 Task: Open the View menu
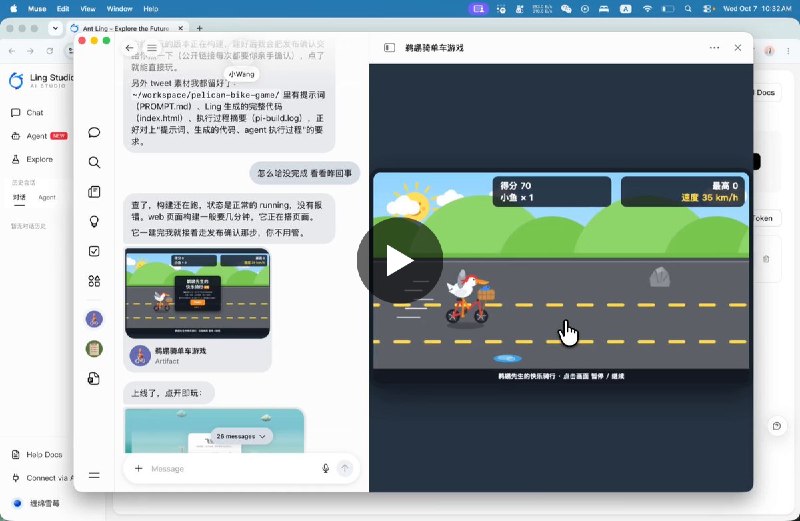click(88, 9)
